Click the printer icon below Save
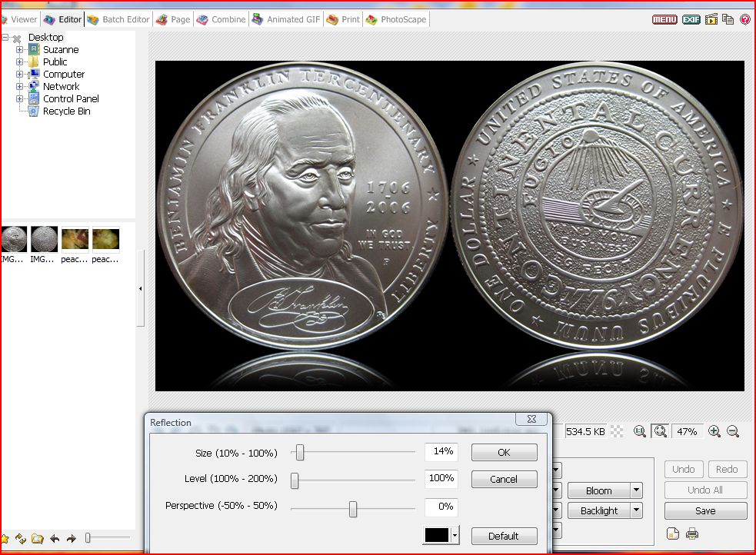756x555 pixels. point(692,533)
